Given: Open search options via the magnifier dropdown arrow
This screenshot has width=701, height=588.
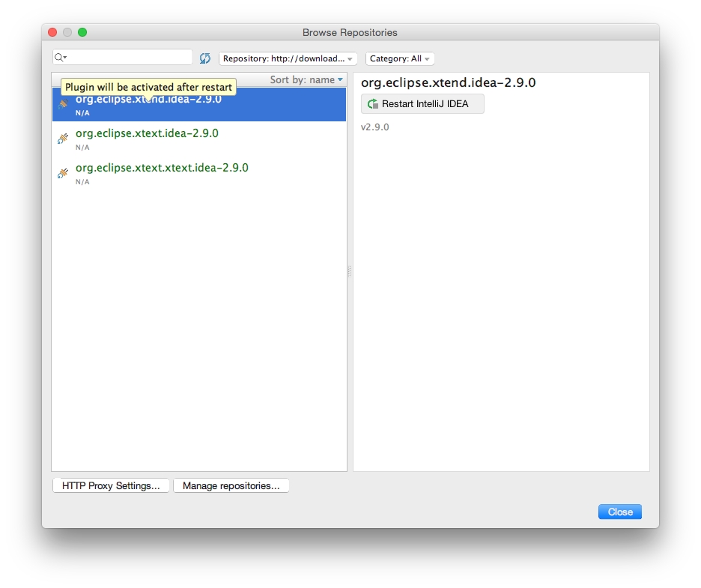Looking at the screenshot, I should tap(64, 57).
